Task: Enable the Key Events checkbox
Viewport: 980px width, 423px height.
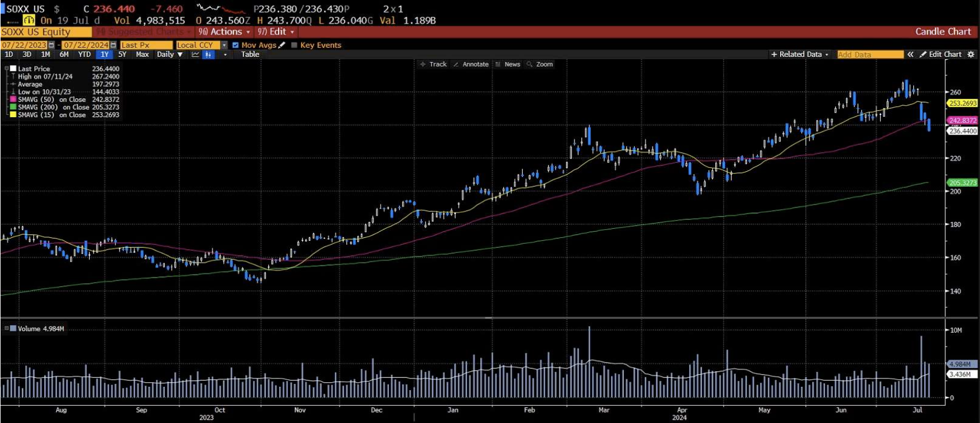Action: point(294,45)
